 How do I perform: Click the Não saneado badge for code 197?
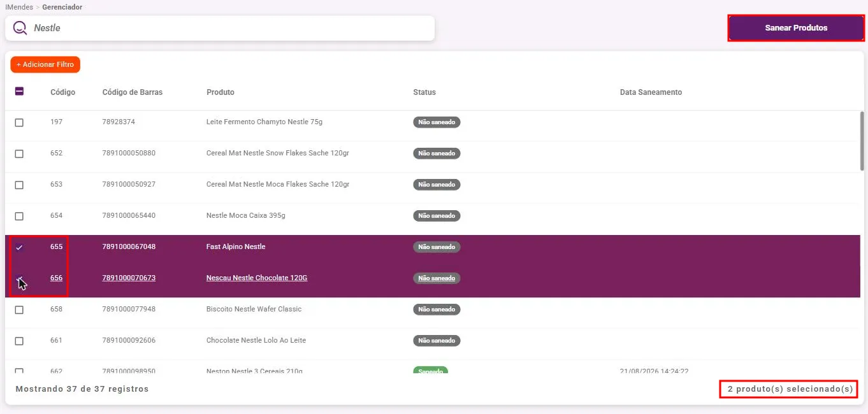click(437, 122)
